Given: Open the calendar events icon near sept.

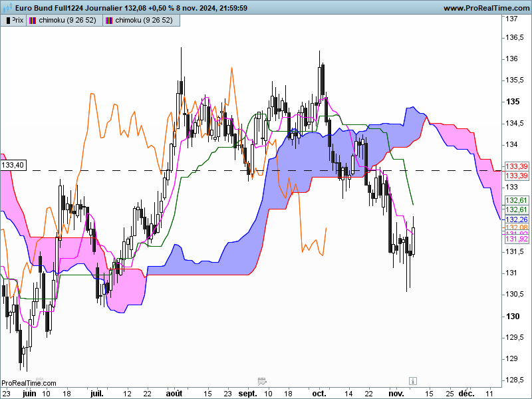Looking at the screenshot, I should [262, 381].
